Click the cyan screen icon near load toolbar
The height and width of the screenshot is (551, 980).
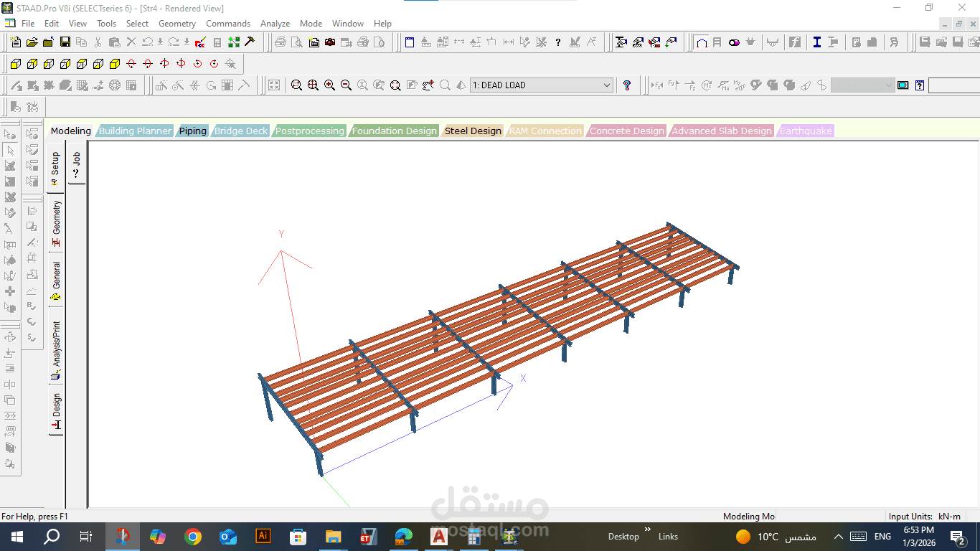903,85
